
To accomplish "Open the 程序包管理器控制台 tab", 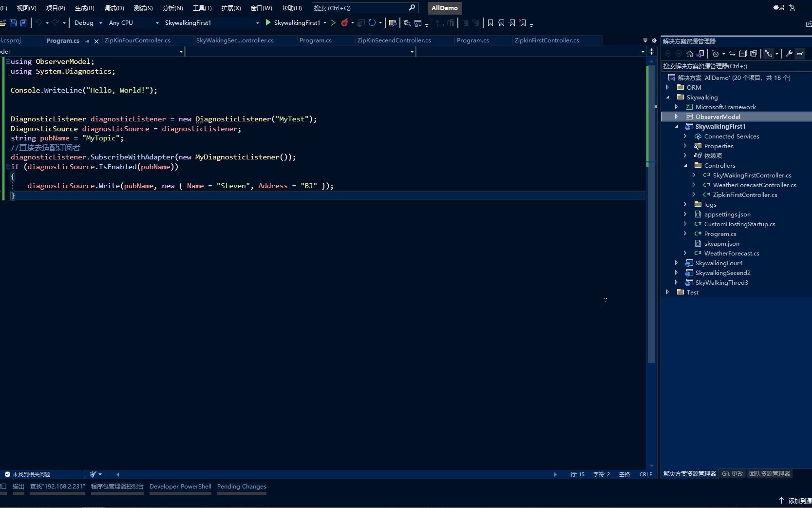I will pos(117,487).
